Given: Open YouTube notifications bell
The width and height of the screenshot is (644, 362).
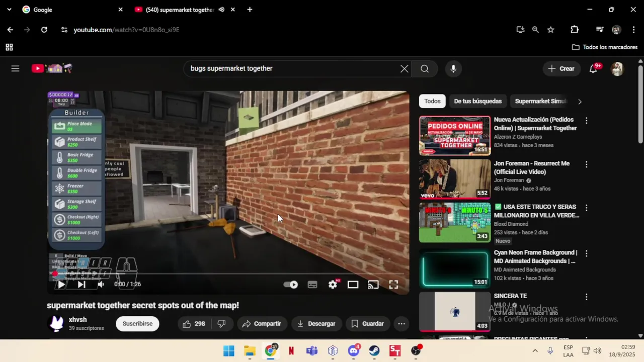Looking at the screenshot, I should click(x=594, y=69).
